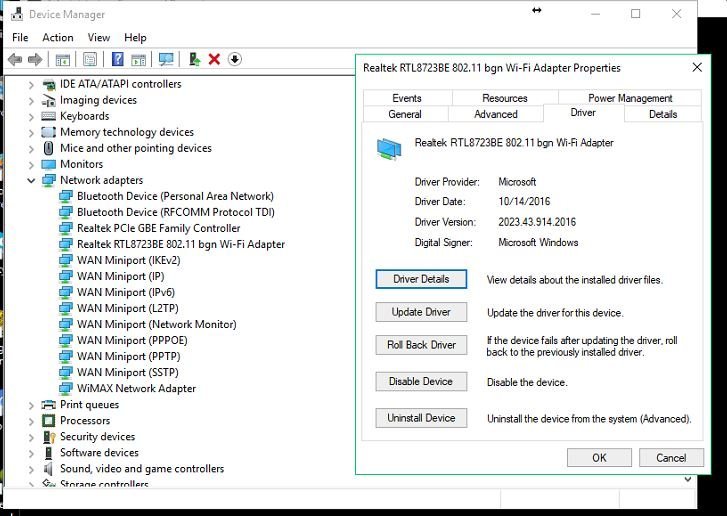Viewport: 727px width, 516px height.
Task: Click the mouse icon for pointing devices
Action: coord(49,148)
